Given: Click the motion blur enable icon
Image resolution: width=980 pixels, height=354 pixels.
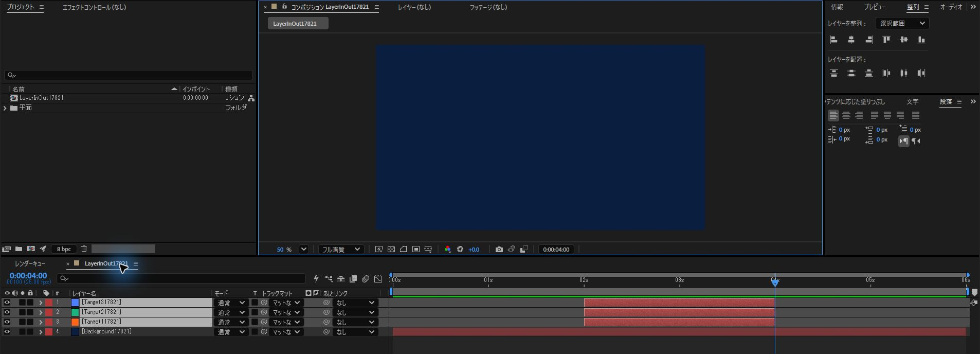Looking at the screenshot, I should click(x=366, y=279).
